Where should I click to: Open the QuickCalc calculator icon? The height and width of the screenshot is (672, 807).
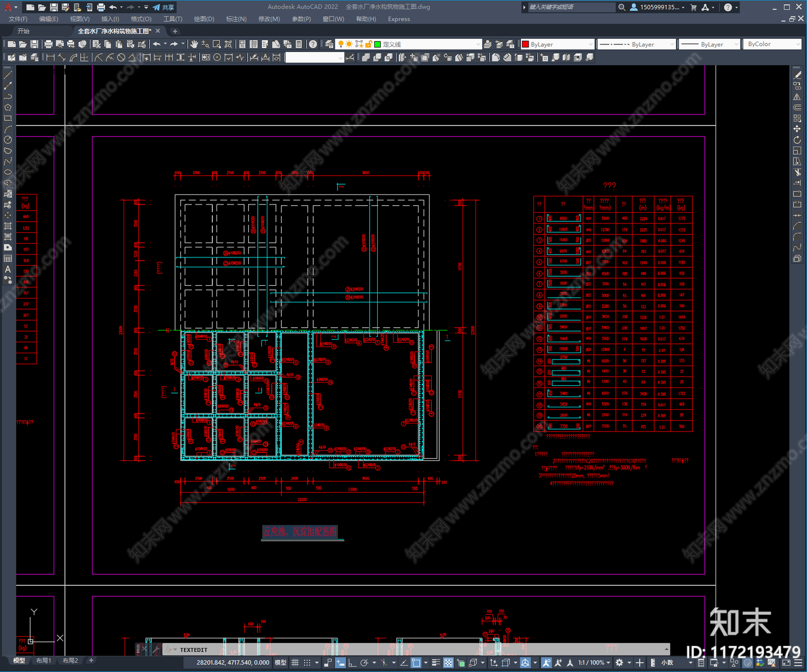point(299,44)
